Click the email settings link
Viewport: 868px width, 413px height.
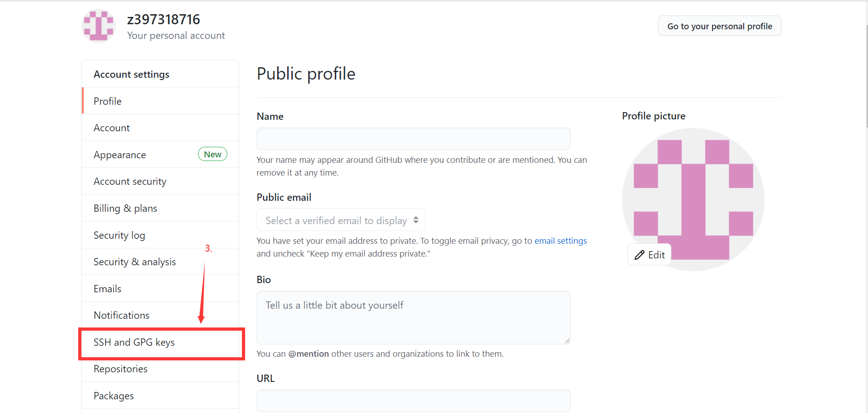click(561, 241)
